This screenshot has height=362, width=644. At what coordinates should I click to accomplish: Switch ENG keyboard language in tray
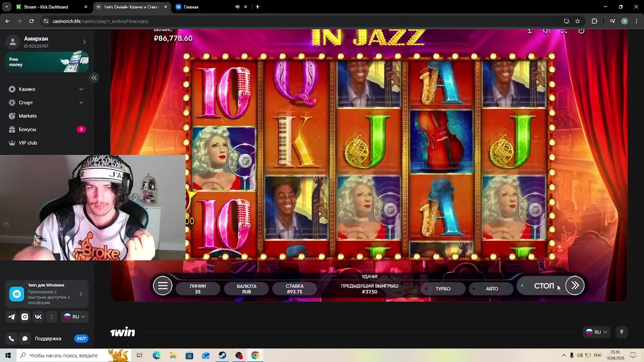(598, 355)
